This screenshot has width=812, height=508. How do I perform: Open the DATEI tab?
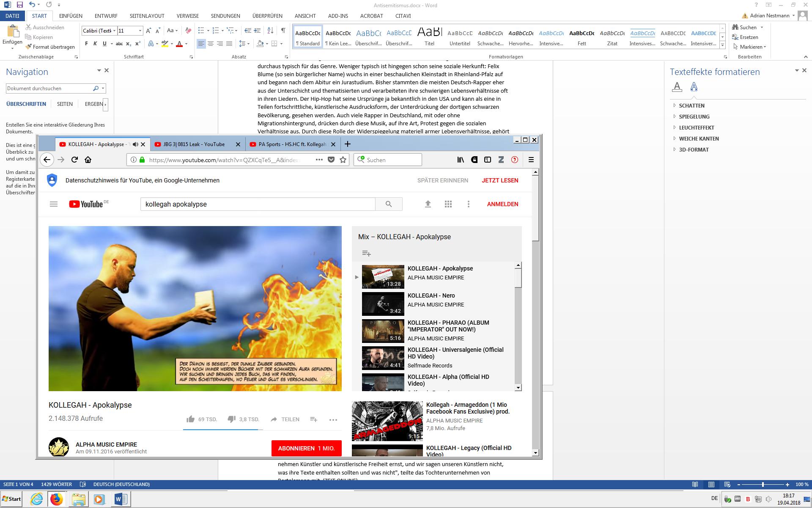pos(13,16)
